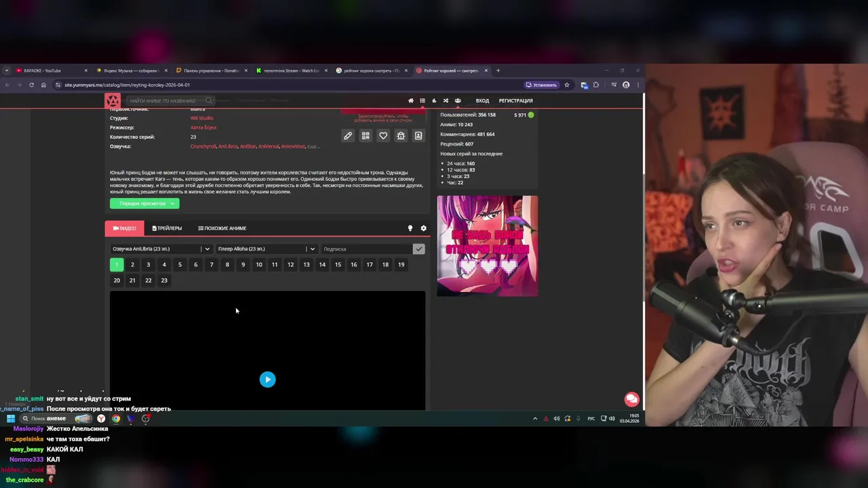Add to favorites with heart icon
This screenshot has height=488, width=868.
click(x=383, y=136)
